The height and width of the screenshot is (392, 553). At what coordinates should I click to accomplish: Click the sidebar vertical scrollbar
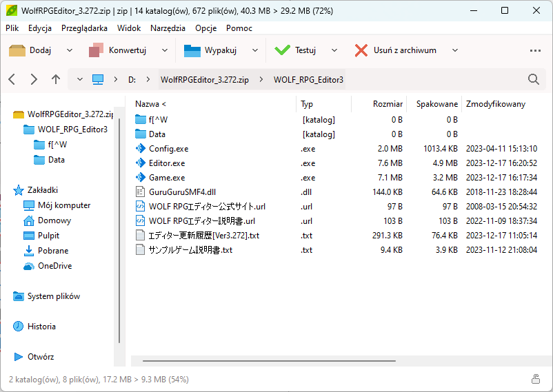(x=119, y=231)
